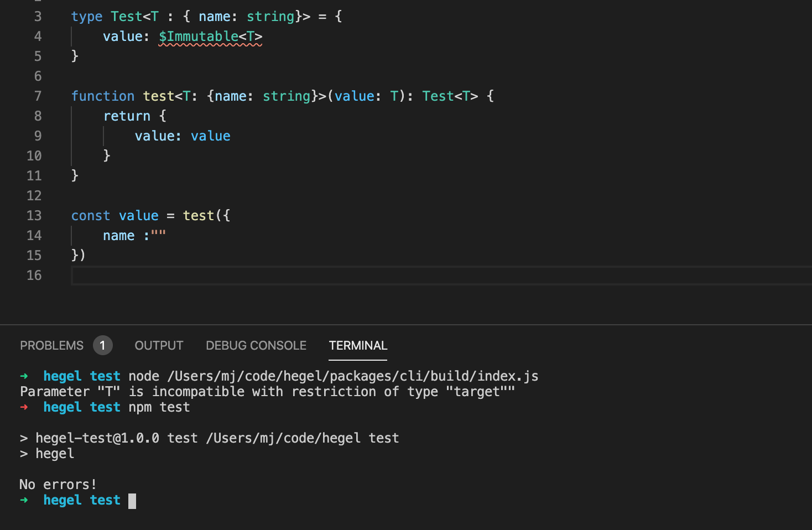
Task: Select the green arrow prompt in terminal
Action: tap(24, 500)
